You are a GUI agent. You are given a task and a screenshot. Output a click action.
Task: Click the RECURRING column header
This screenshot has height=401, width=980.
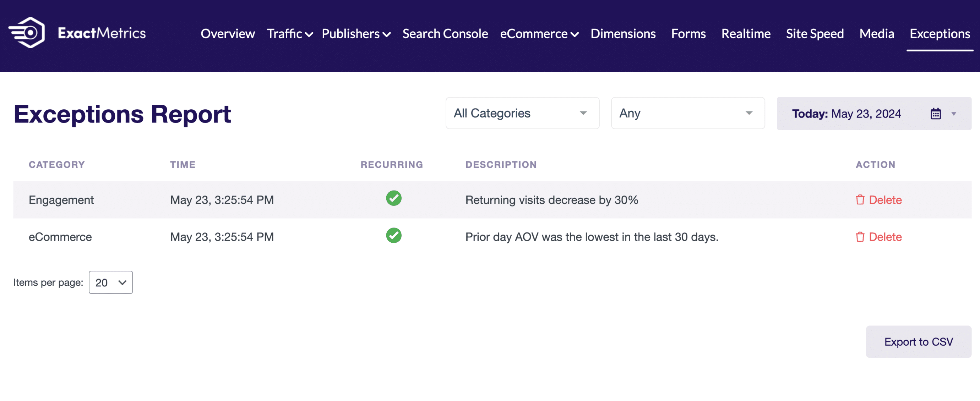pyautogui.click(x=391, y=164)
